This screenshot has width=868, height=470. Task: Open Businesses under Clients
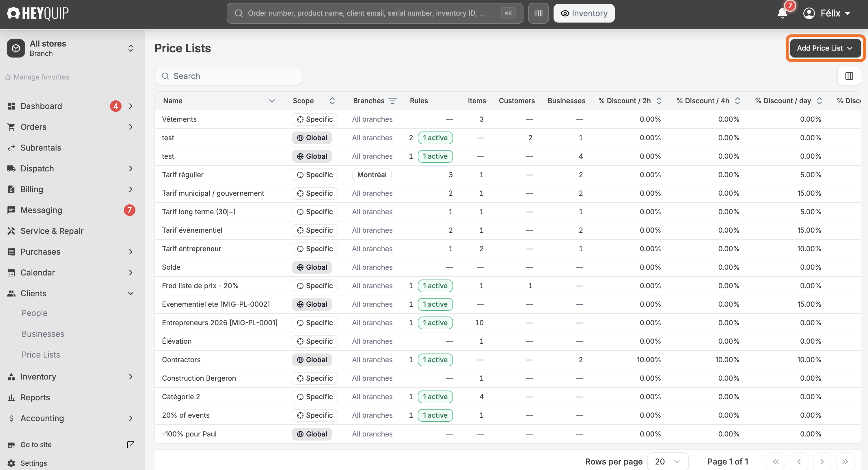click(x=43, y=334)
